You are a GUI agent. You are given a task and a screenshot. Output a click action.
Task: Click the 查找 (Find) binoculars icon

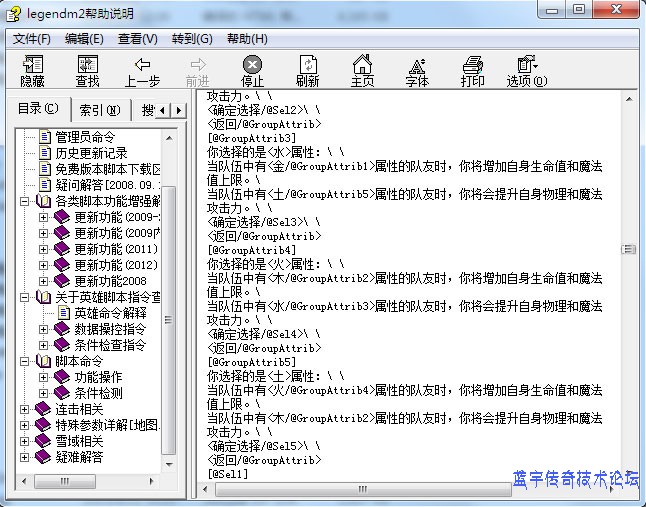pos(87,70)
